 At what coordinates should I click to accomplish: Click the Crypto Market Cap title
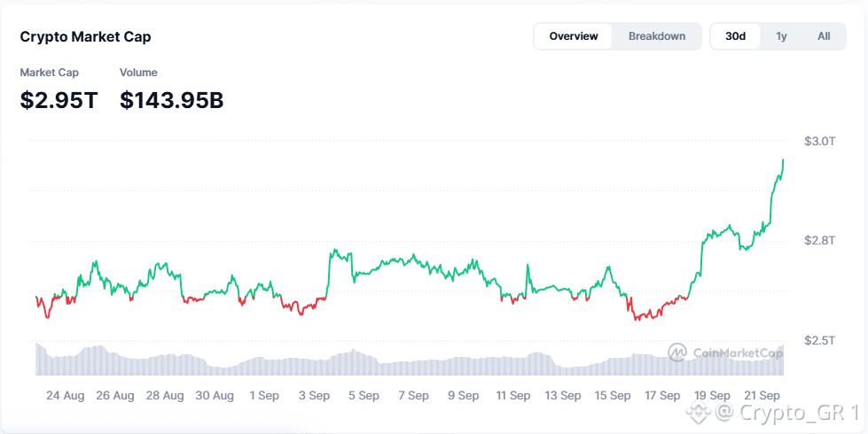85,37
